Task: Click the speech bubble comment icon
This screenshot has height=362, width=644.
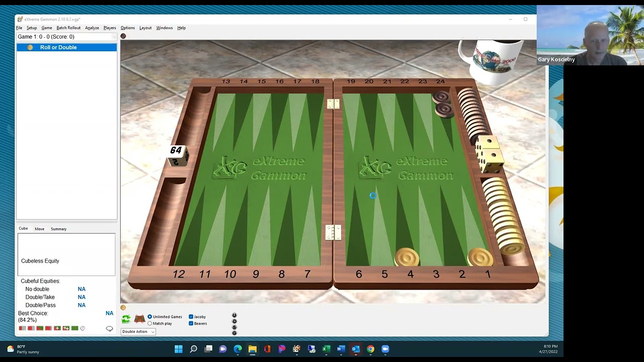Action: pyautogui.click(x=109, y=329)
